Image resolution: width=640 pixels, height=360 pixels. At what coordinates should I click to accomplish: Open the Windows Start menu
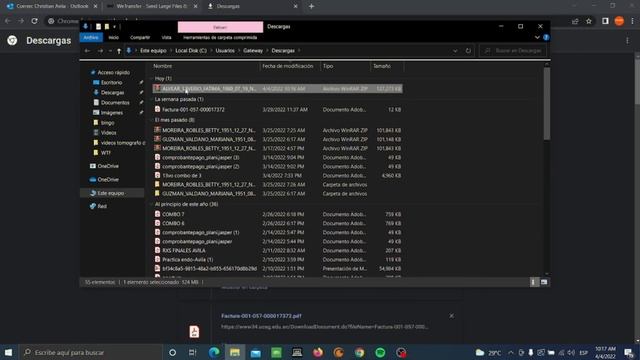pyautogui.click(x=8, y=352)
